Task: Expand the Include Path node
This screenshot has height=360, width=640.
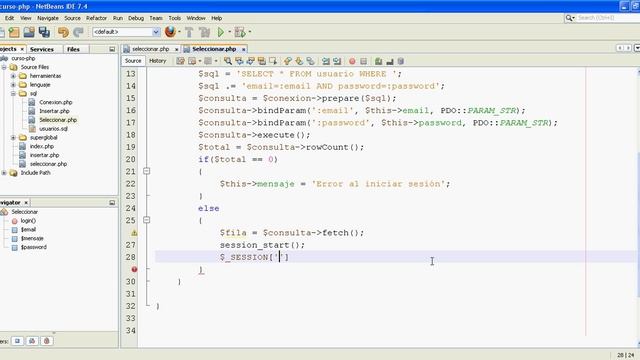Action: pos(4,173)
